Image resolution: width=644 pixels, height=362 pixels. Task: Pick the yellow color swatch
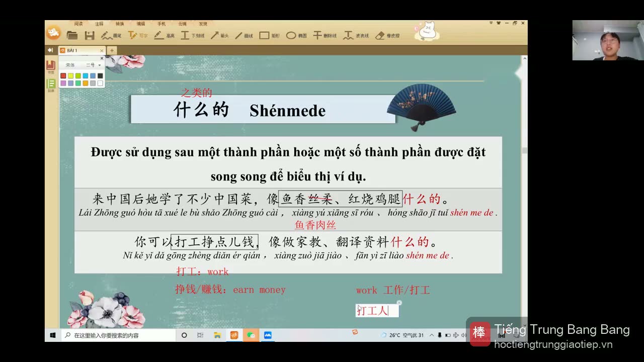(71, 76)
